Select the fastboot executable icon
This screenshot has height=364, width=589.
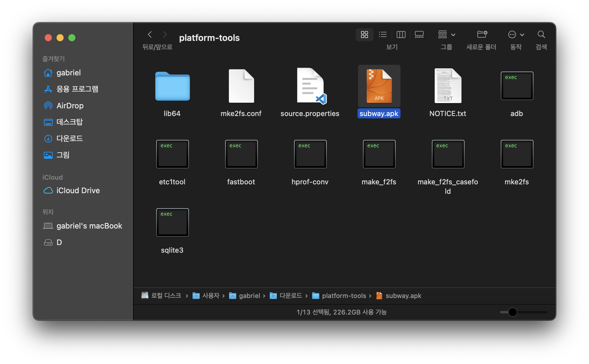click(241, 154)
